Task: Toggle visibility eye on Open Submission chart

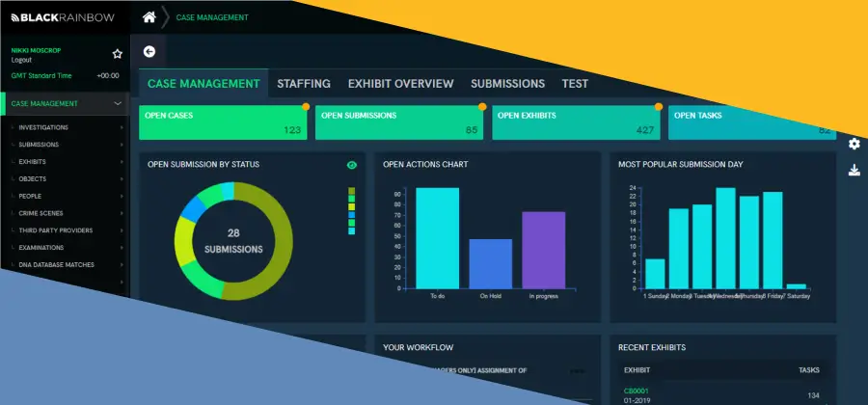Action: (352, 165)
